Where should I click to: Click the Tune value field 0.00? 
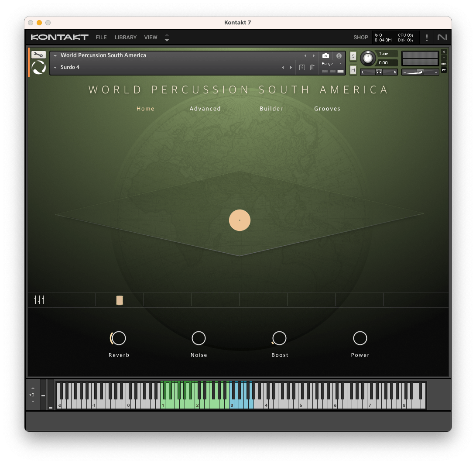387,62
